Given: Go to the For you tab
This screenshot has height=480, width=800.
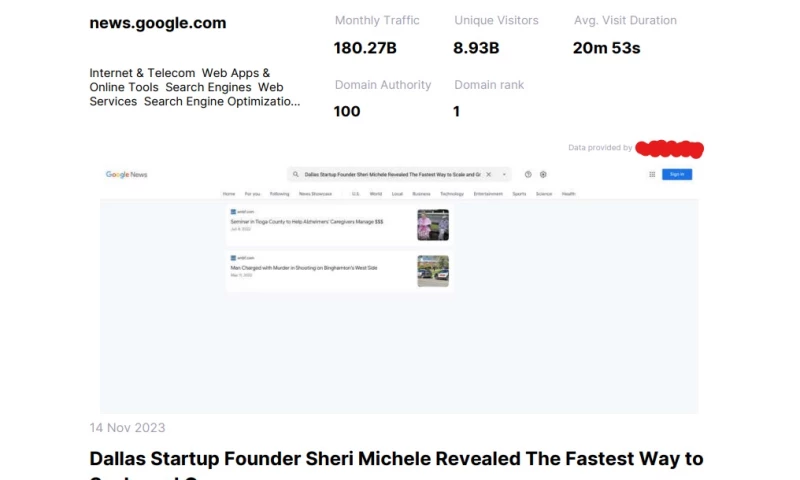Looking at the screenshot, I should click(252, 194).
